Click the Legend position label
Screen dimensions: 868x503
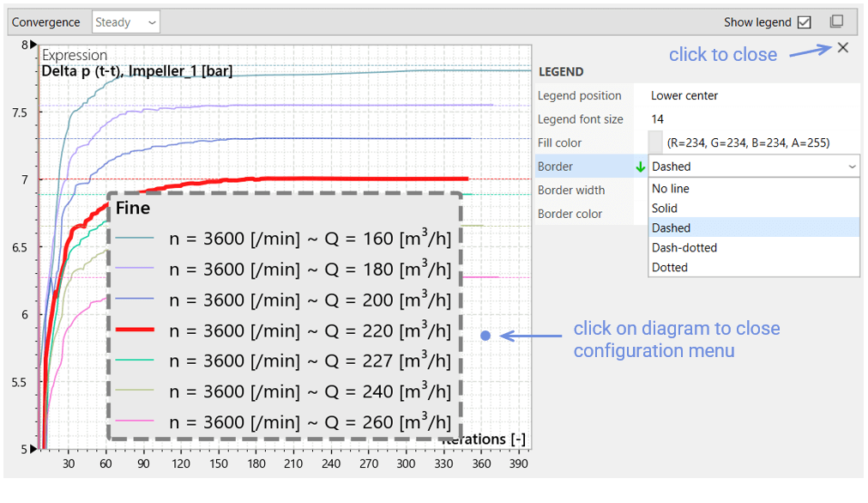(580, 95)
